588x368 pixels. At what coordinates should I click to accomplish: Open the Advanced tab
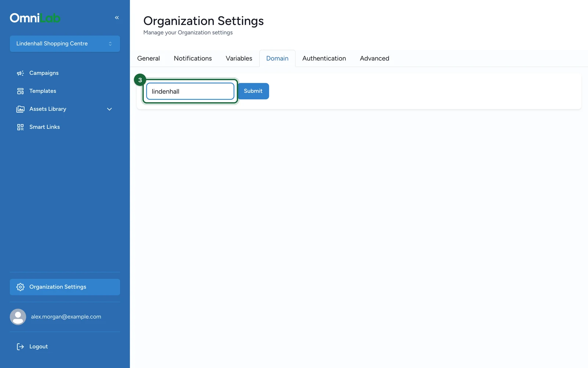point(374,59)
